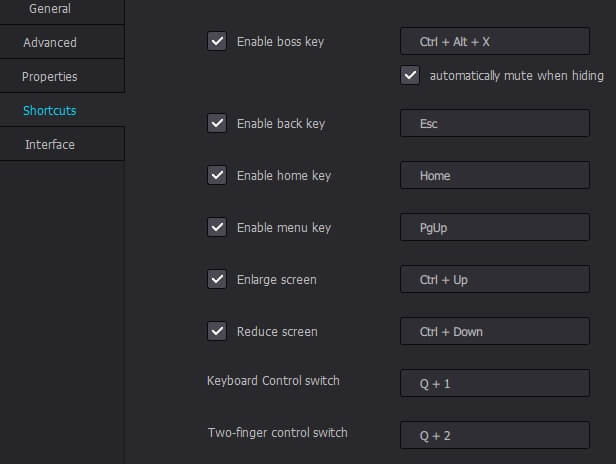Edit the Ctrl + Up enlarge shortcut field
This screenshot has width=616, height=464.
[x=495, y=279]
